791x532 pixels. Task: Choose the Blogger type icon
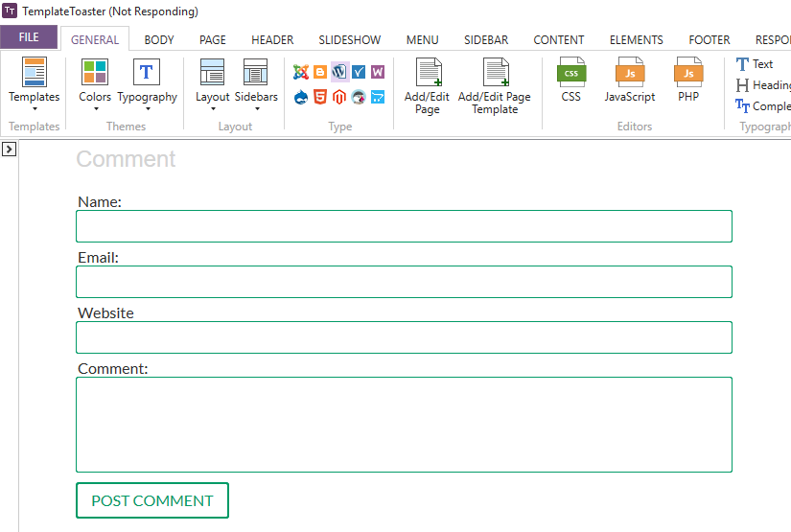click(320, 72)
